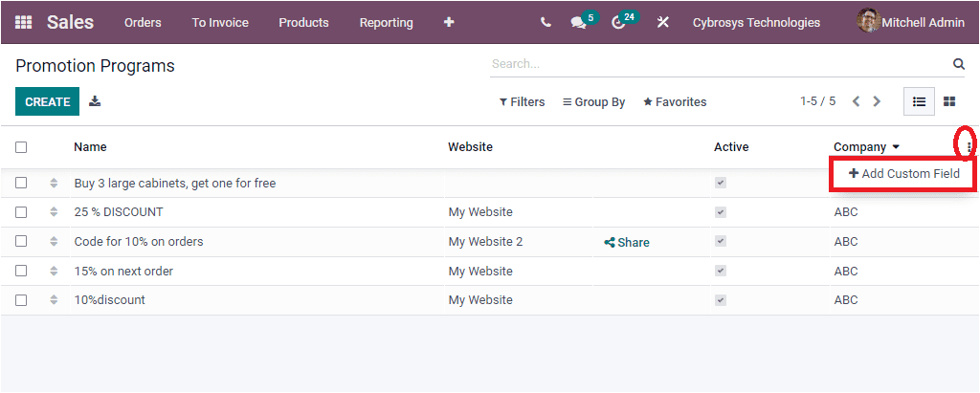Switch to list view

919,101
